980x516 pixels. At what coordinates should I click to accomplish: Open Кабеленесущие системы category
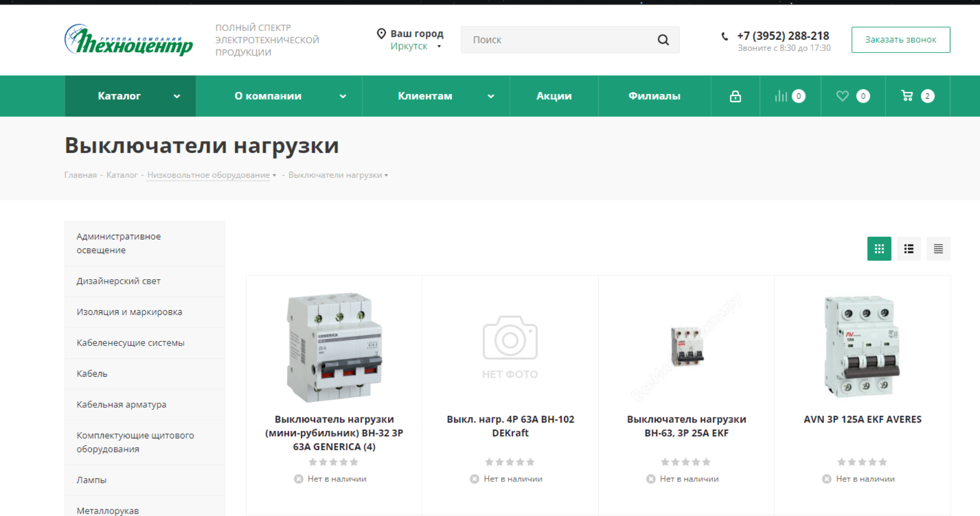click(x=145, y=343)
